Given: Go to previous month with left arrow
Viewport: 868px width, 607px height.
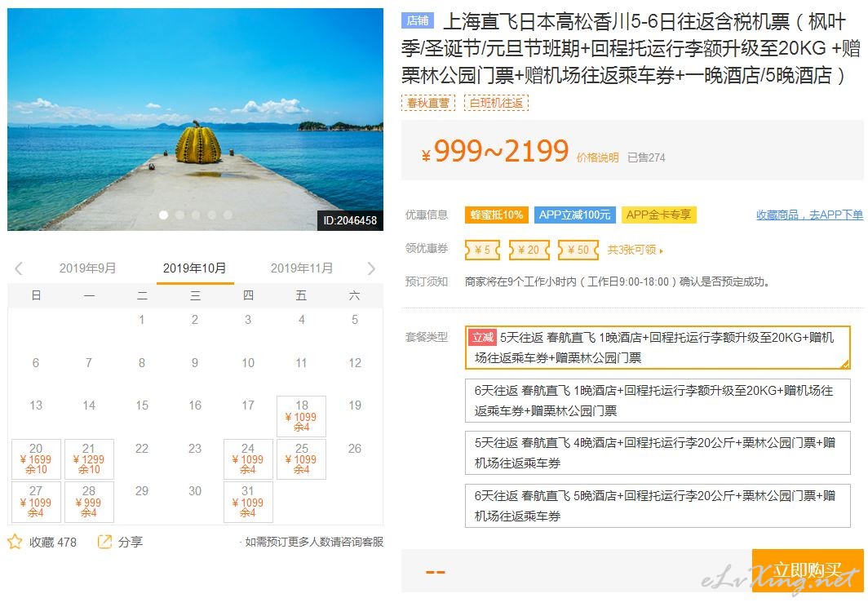Looking at the screenshot, I should click(x=18, y=268).
